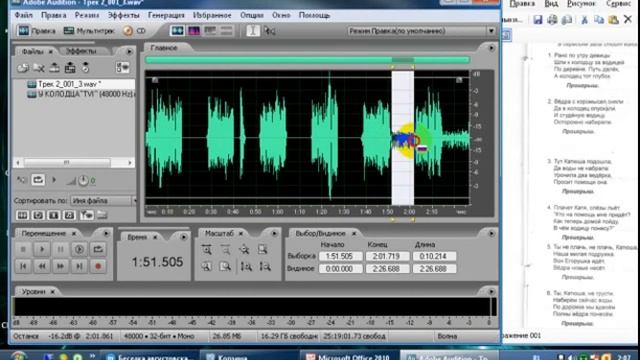Open the Эффекты menu in menu bar

click(x=123, y=15)
